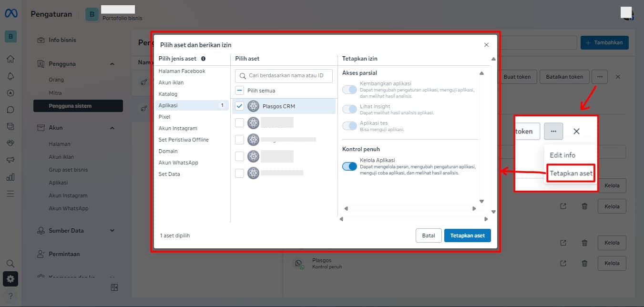Turn off Kelola Aplikasi toggle
Image resolution: width=644 pixels, height=307 pixels.
(349, 166)
